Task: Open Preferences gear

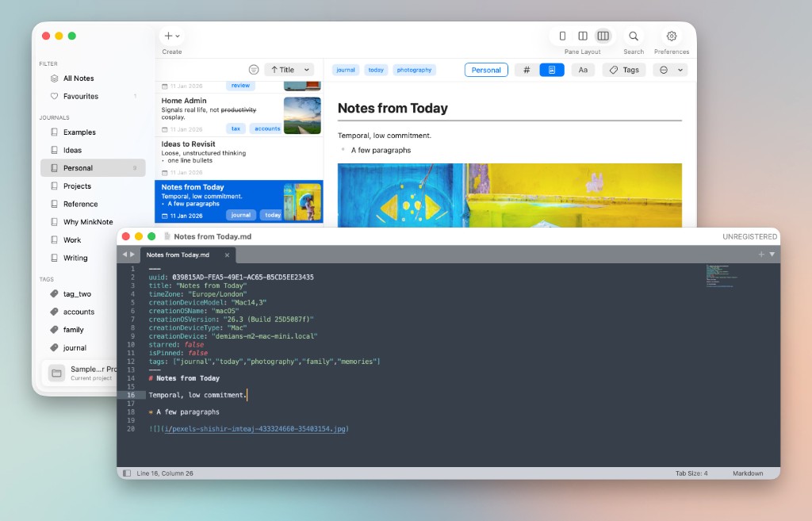Action: click(672, 36)
